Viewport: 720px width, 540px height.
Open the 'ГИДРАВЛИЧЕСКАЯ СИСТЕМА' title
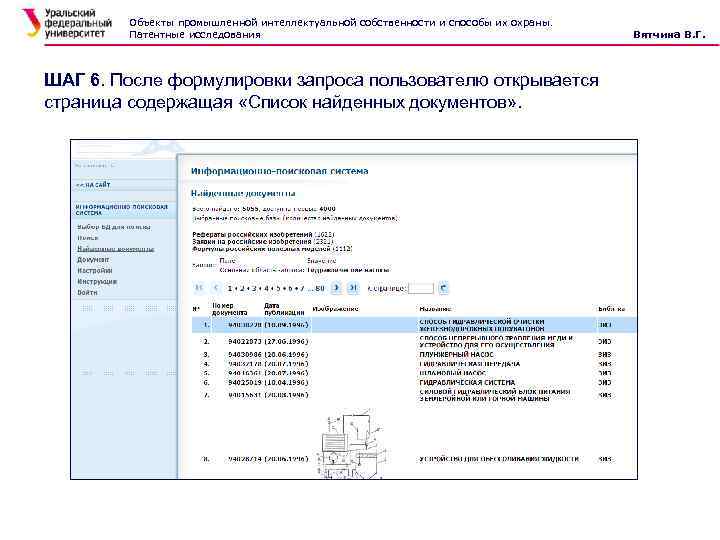click(467, 382)
